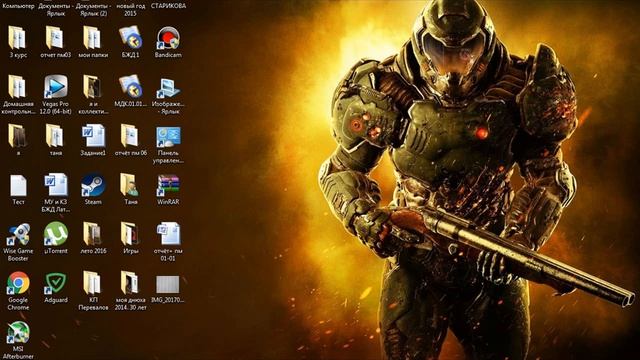Launch Wise Game Booster

click(x=18, y=234)
